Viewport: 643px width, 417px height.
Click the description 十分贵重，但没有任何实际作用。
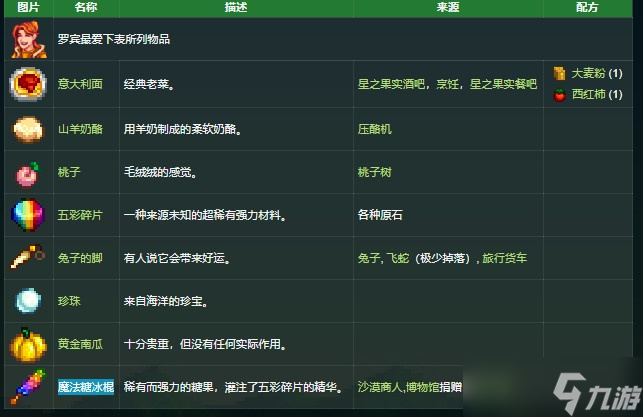coord(205,344)
